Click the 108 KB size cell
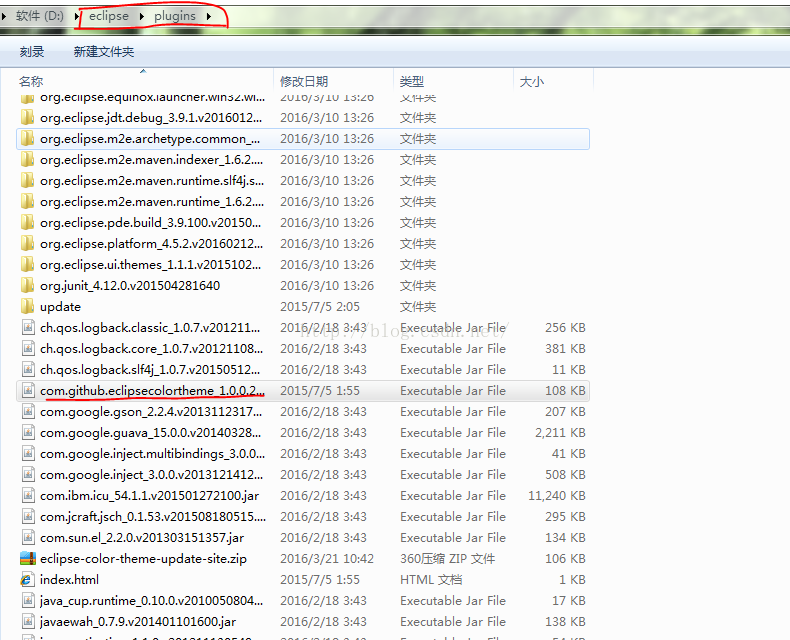The image size is (790, 640). 565,391
